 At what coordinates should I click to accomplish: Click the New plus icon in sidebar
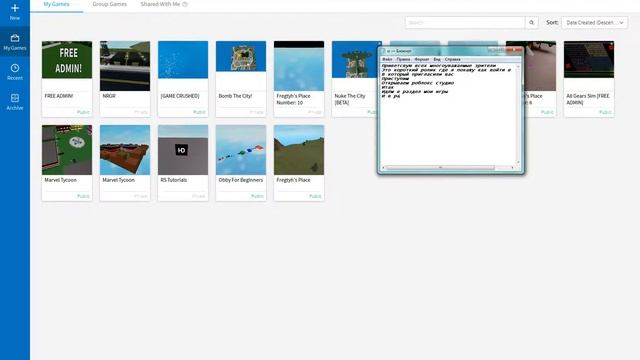[x=15, y=8]
